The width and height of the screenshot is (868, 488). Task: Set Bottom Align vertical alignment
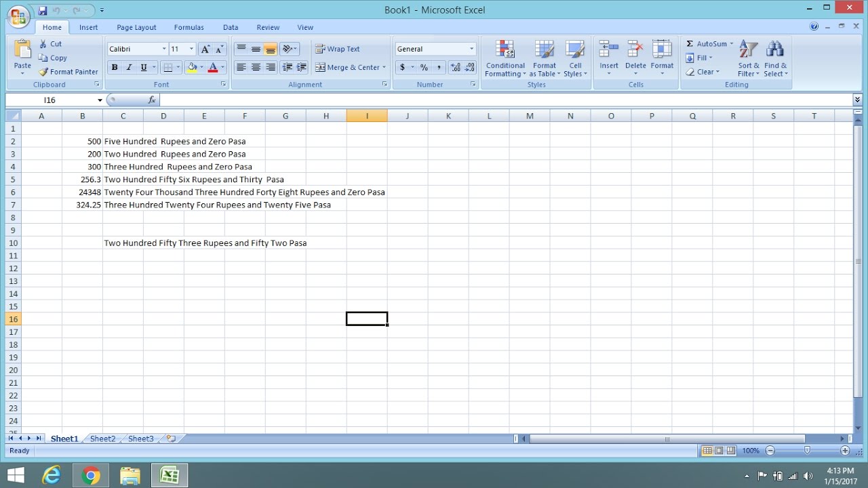(271, 49)
